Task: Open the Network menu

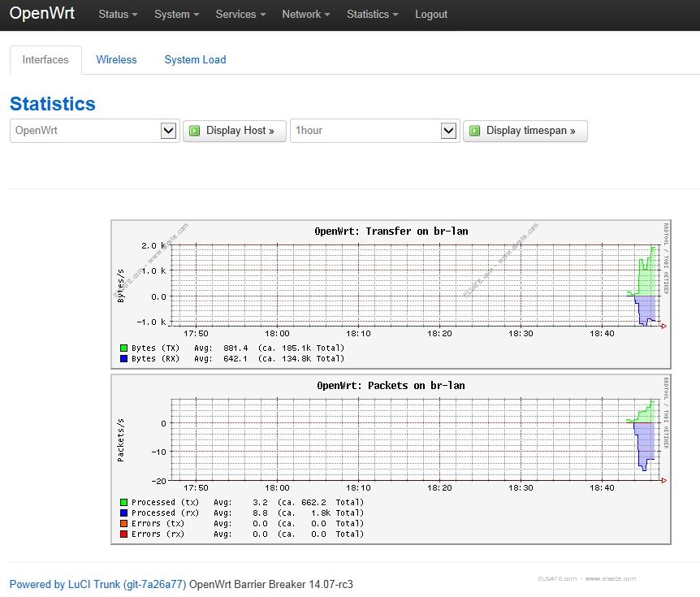Action: coord(306,15)
